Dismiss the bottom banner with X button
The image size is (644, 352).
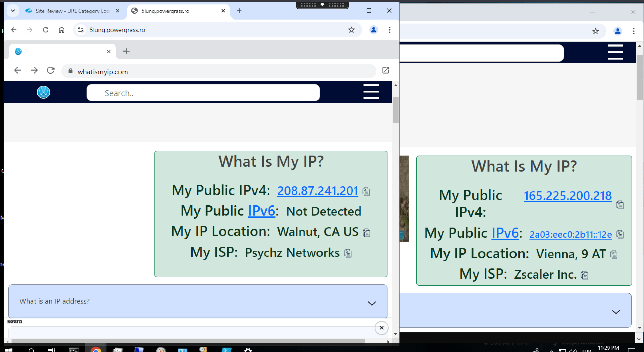coord(381,328)
